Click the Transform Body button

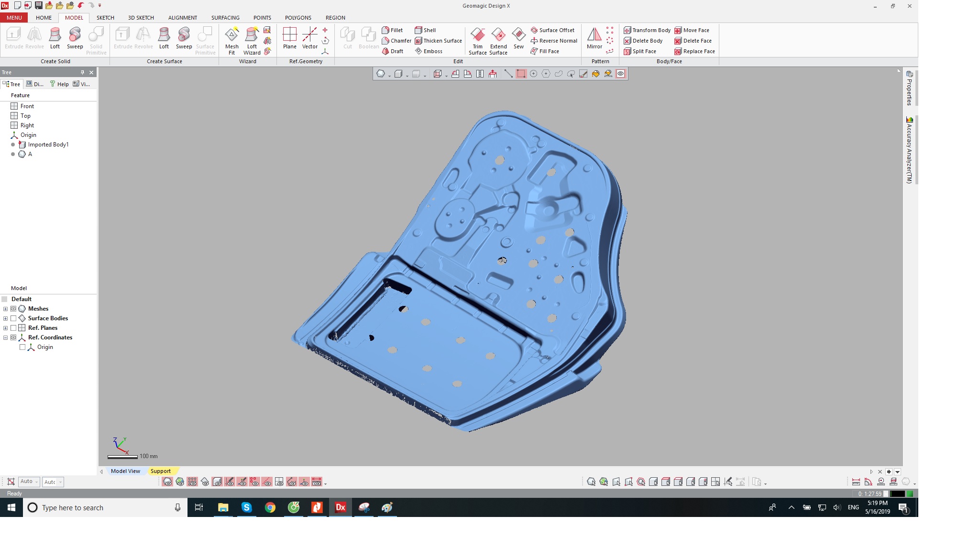pos(647,30)
